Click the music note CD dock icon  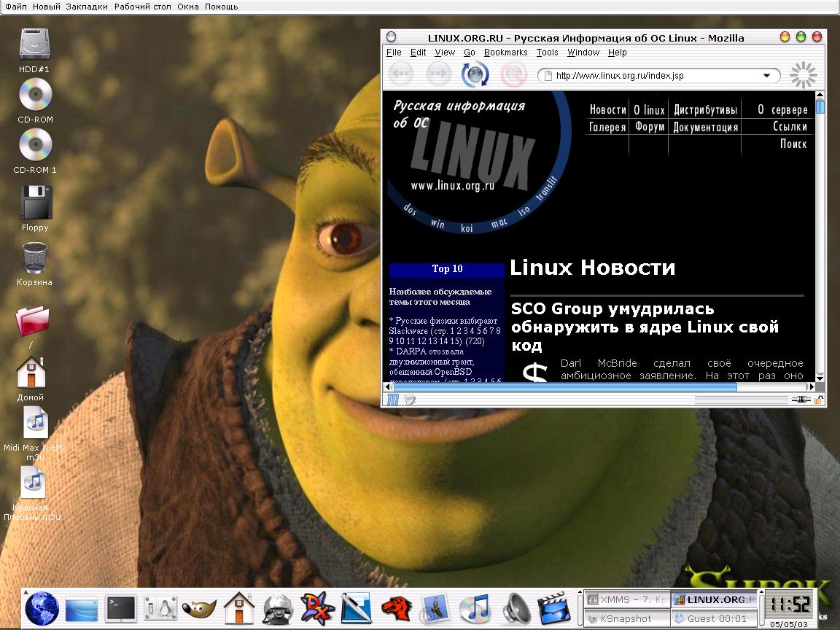point(475,608)
